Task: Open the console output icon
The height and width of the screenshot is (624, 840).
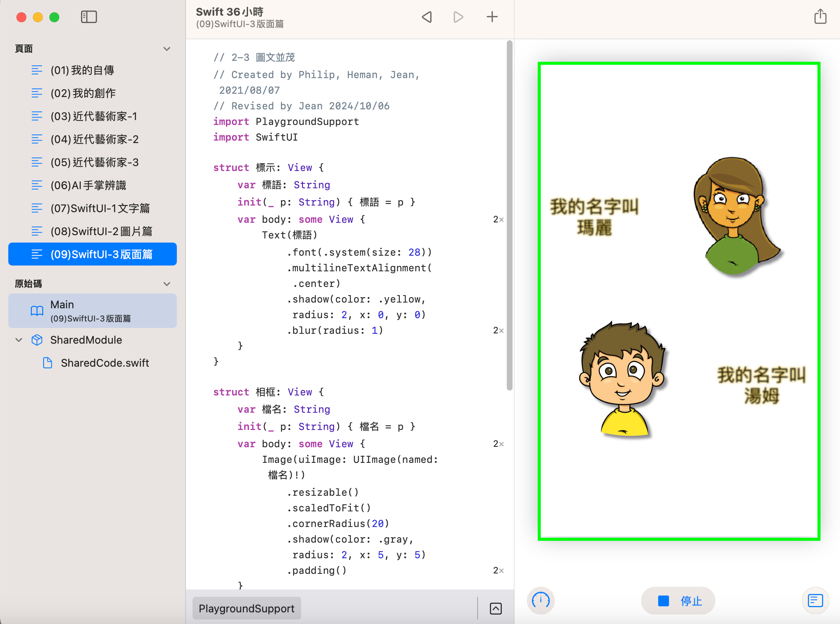Action: click(x=815, y=601)
